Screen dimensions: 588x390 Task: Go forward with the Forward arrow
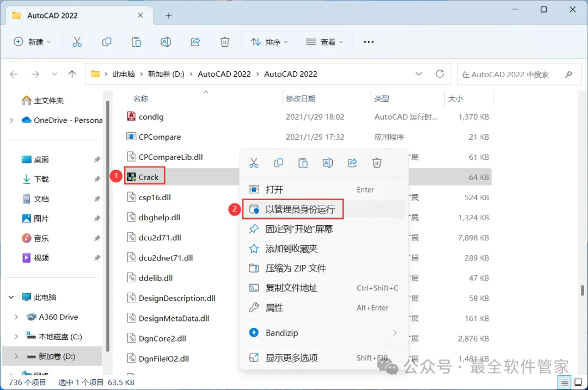coord(35,74)
